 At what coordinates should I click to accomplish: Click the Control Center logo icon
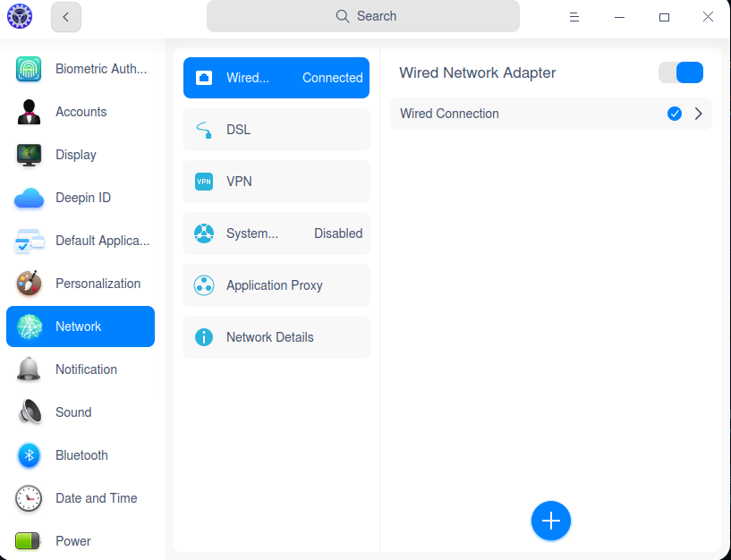click(x=20, y=16)
